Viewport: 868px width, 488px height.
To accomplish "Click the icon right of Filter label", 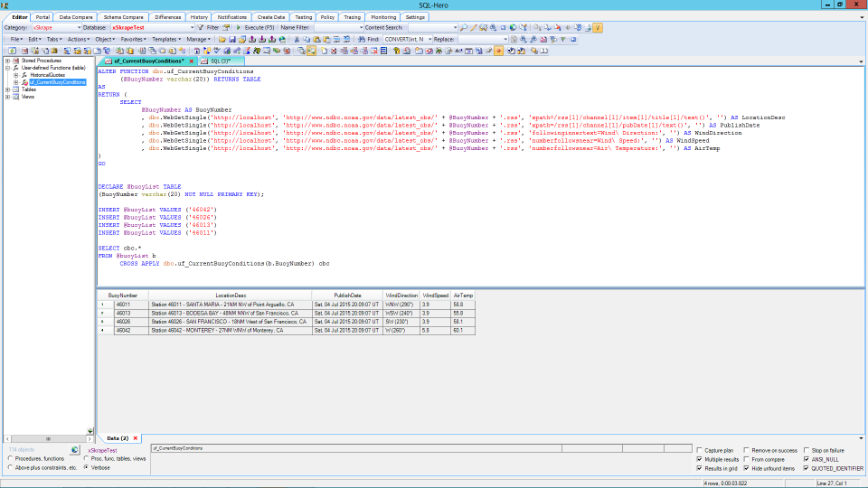I will coord(226,27).
